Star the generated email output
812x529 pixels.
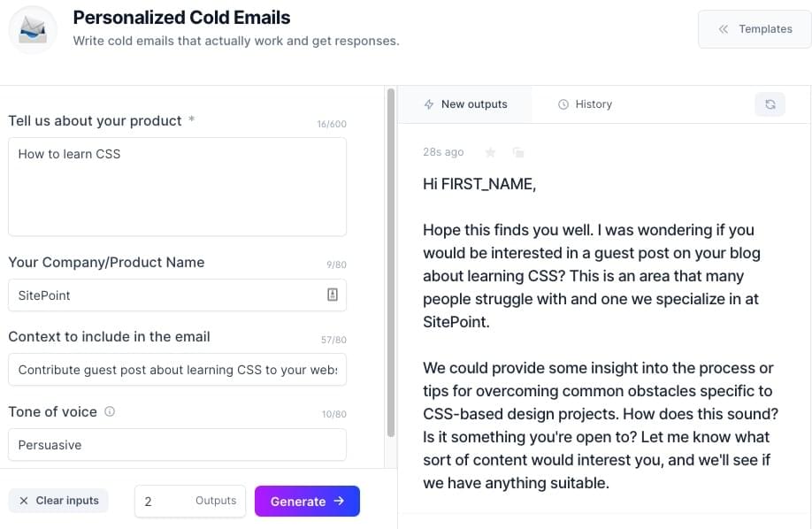pos(490,152)
